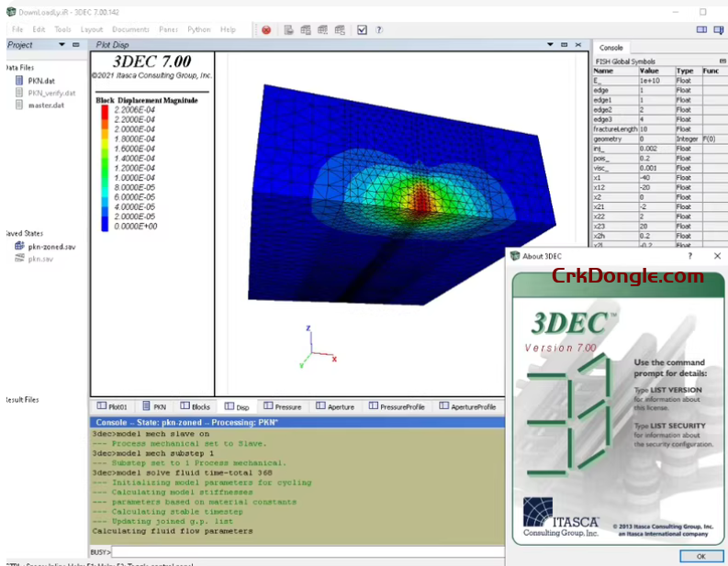
Task: Open the Tools menu
Action: click(x=62, y=29)
